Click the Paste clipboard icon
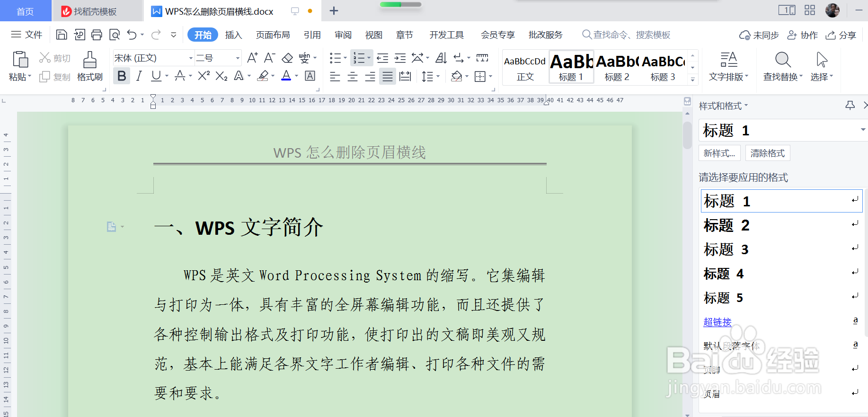This screenshot has height=417, width=868. click(20, 60)
